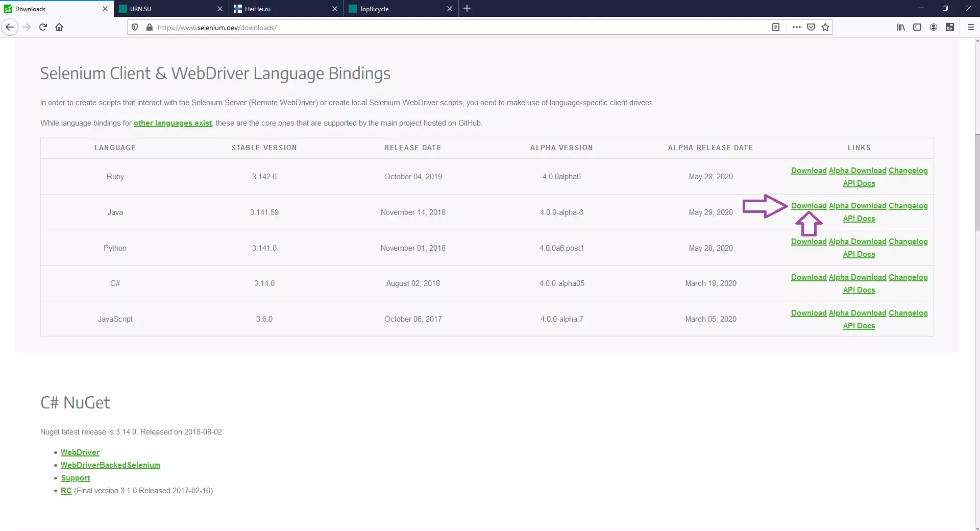Minimize the Firefox window

[922, 8]
